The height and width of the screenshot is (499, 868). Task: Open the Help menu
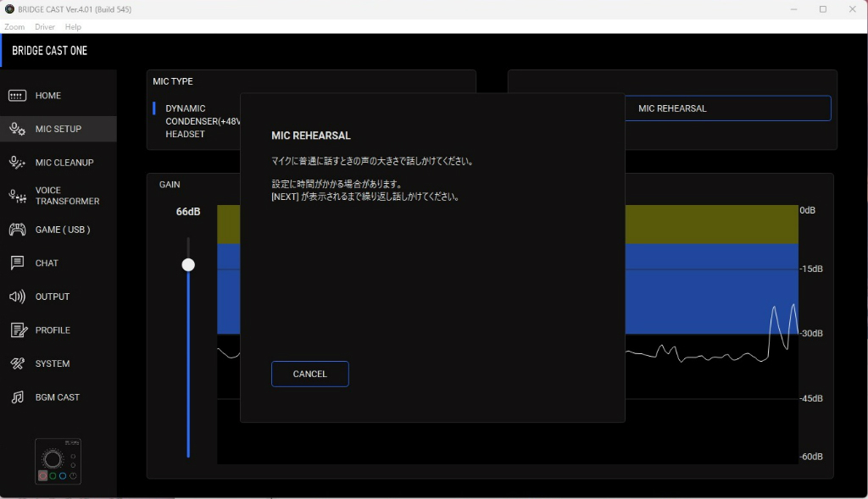pos(73,26)
